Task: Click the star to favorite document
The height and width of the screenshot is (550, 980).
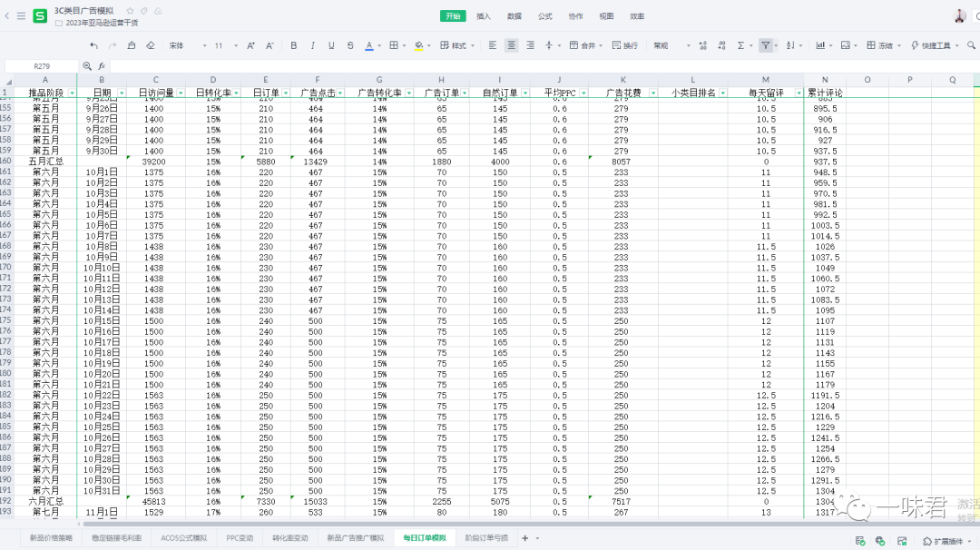Action: [131, 10]
